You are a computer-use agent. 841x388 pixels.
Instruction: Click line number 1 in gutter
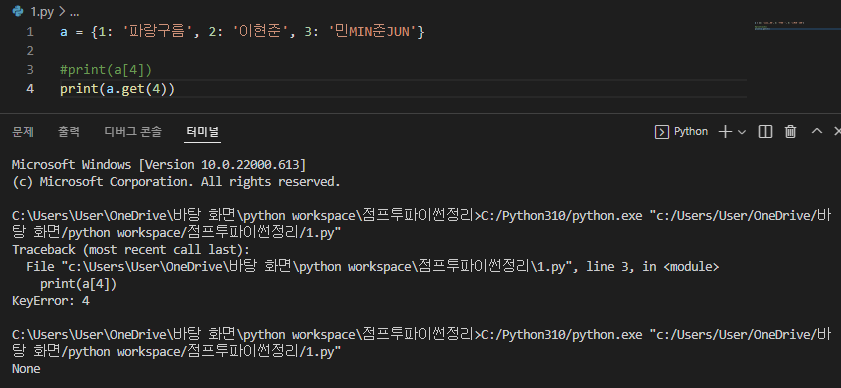30,32
